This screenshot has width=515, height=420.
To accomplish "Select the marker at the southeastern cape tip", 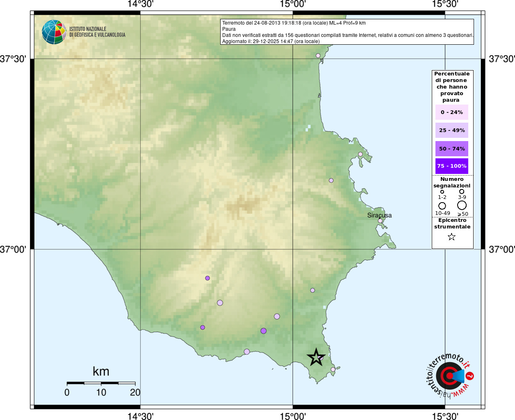I will click(333, 369).
